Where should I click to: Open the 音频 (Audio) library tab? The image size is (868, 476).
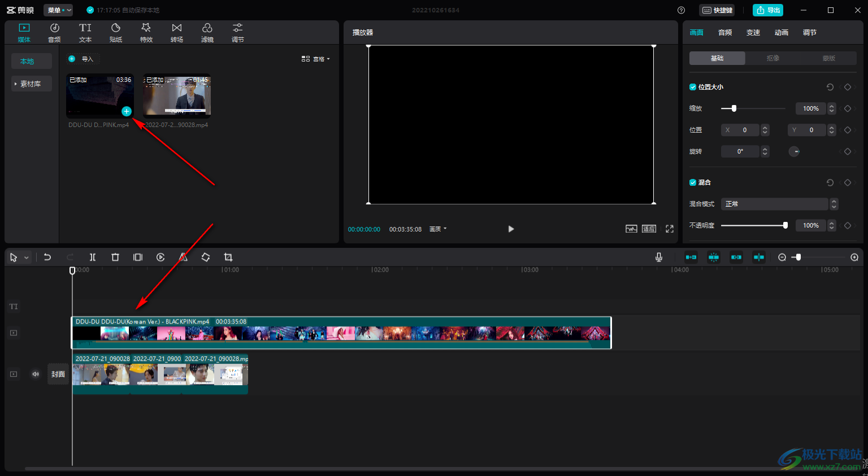pos(54,33)
